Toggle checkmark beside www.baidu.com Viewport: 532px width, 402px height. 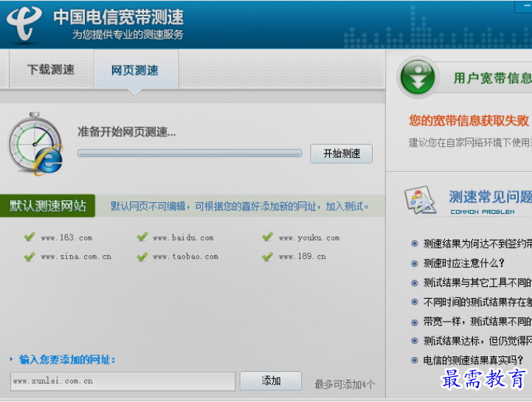coord(142,237)
